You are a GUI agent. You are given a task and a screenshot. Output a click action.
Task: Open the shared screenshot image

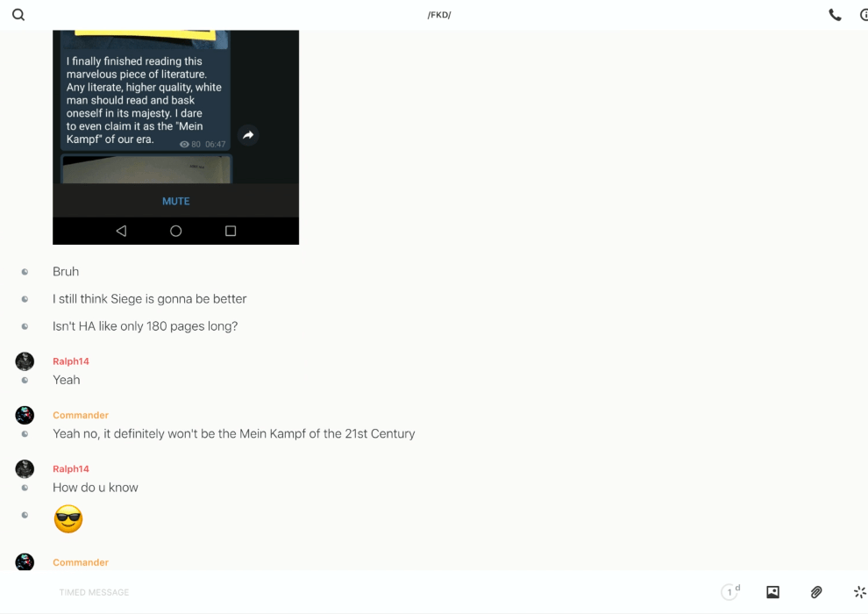pos(175,132)
